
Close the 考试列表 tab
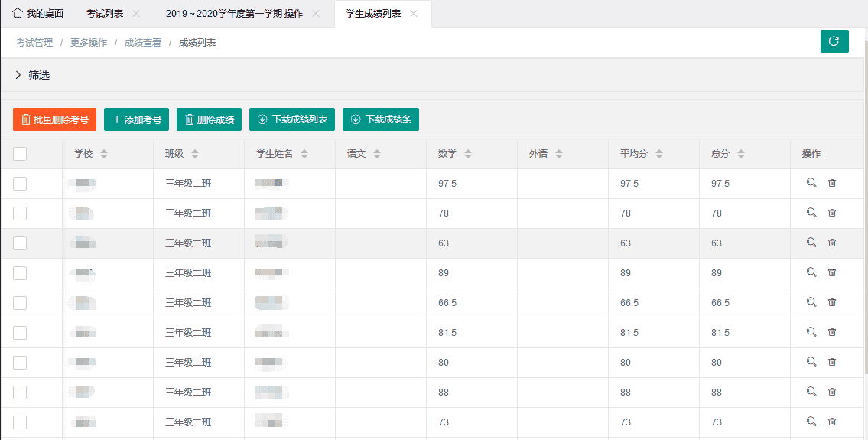(136, 14)
